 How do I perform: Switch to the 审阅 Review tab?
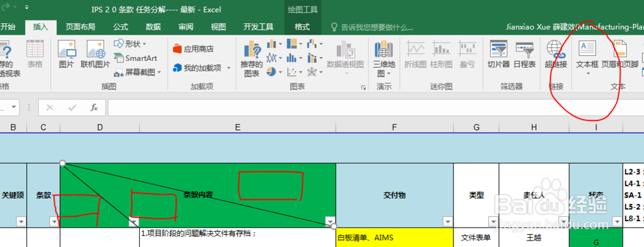coord(185,27)
